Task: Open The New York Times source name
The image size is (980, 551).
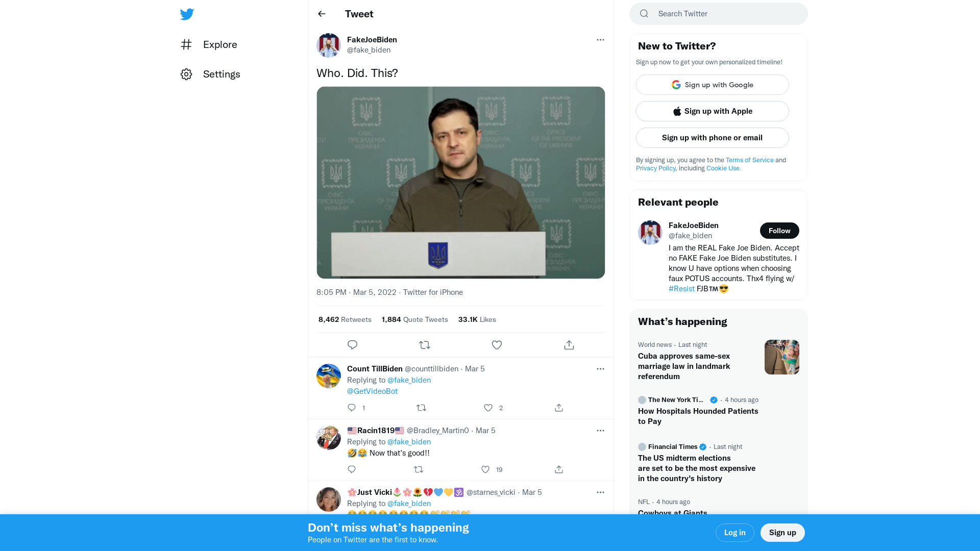Action: [x=675, y=400]
